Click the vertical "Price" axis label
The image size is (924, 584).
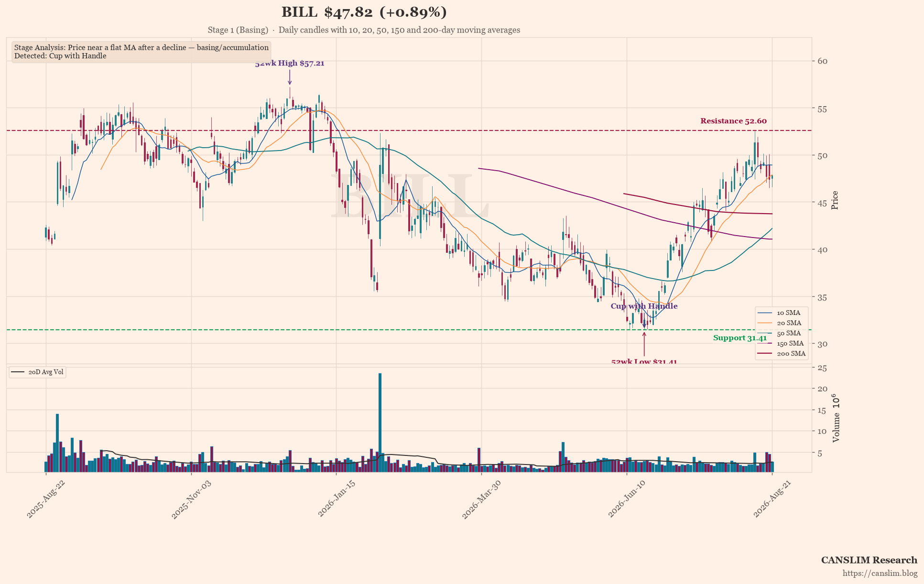[835, 200]
